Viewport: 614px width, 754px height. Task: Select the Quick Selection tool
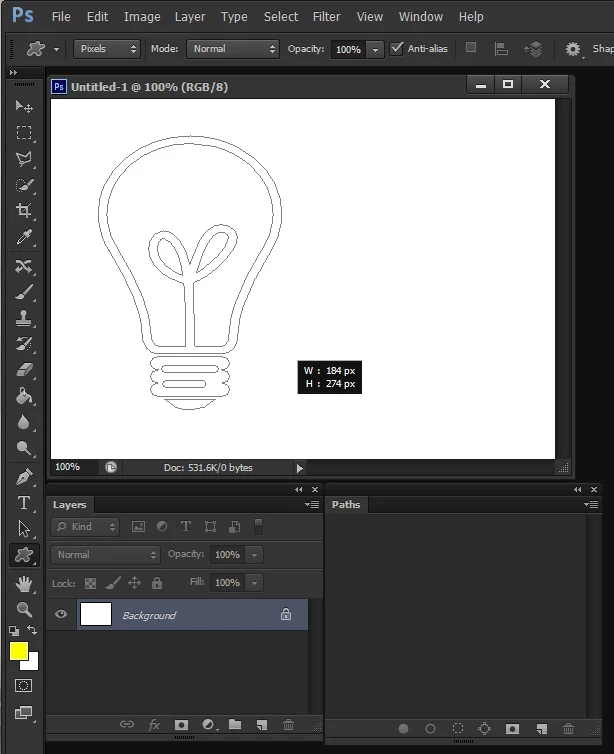click(24, 185)
